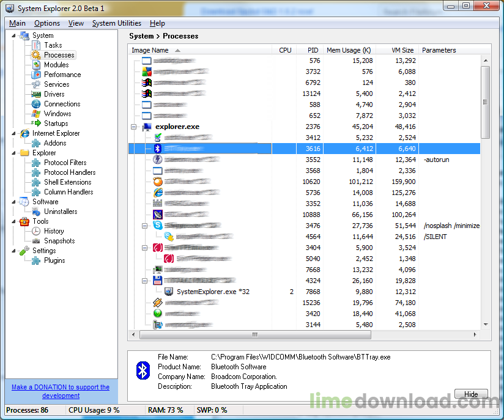Open the Connections globe icon

[36, 104]
